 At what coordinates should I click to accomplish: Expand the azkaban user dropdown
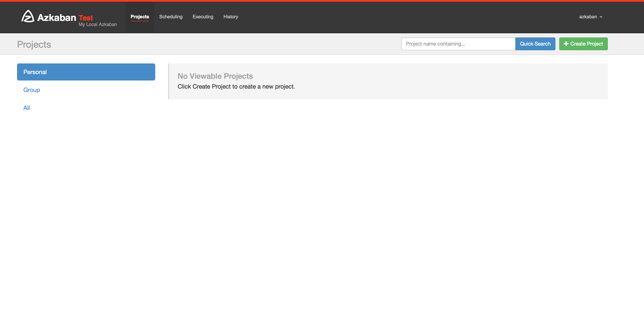591,17
